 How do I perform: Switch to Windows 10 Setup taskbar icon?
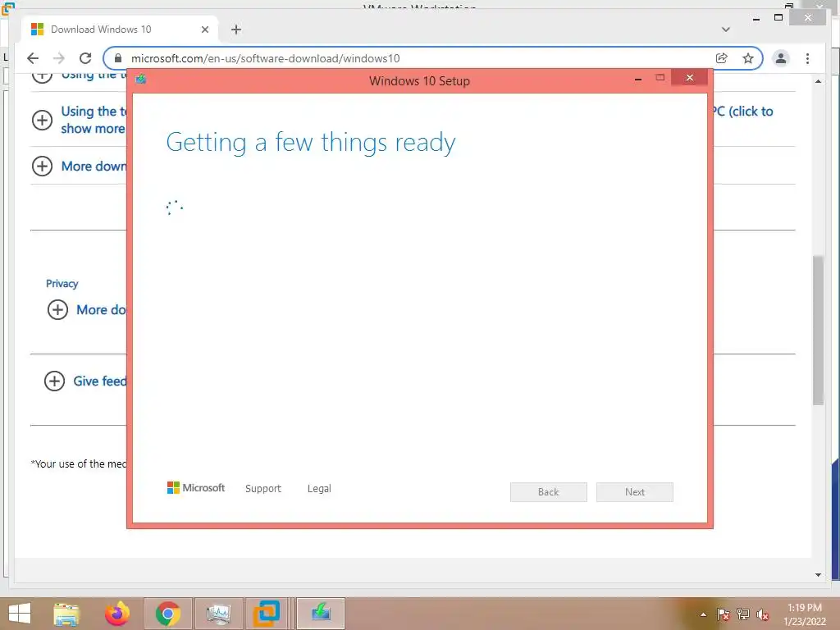pos(321,614)
